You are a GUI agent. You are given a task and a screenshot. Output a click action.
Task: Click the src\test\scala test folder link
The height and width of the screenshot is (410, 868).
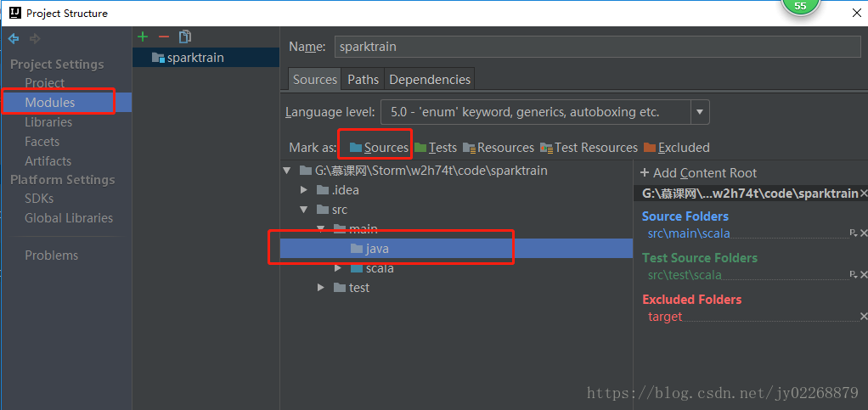click(x=685, y=275)
